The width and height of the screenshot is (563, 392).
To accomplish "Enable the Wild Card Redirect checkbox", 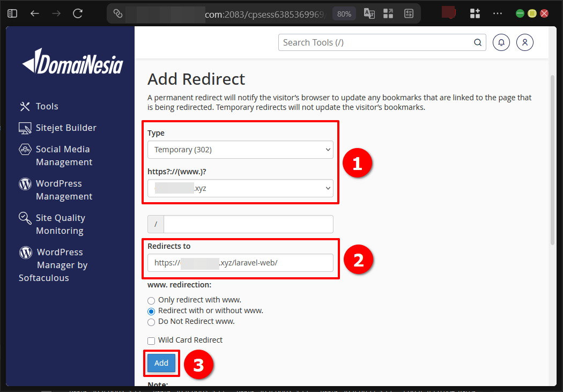I will pyautogui.click(x=151, y=340).
